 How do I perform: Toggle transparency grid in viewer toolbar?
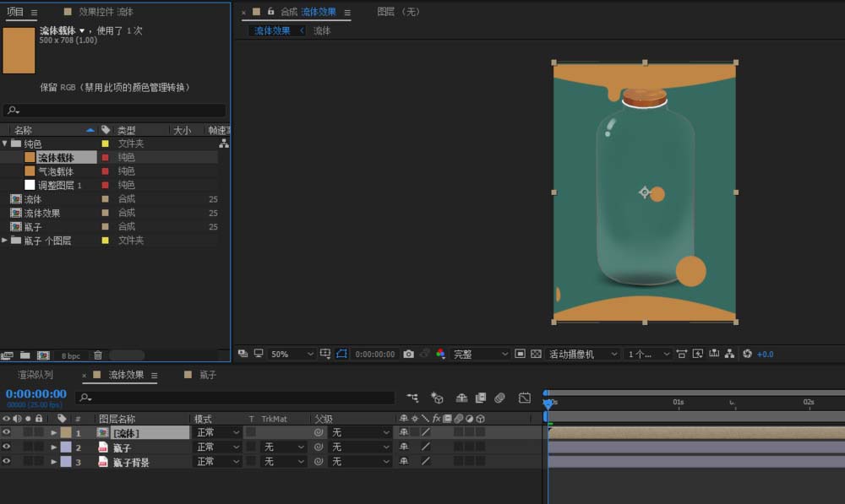click(x=536, y=354)
